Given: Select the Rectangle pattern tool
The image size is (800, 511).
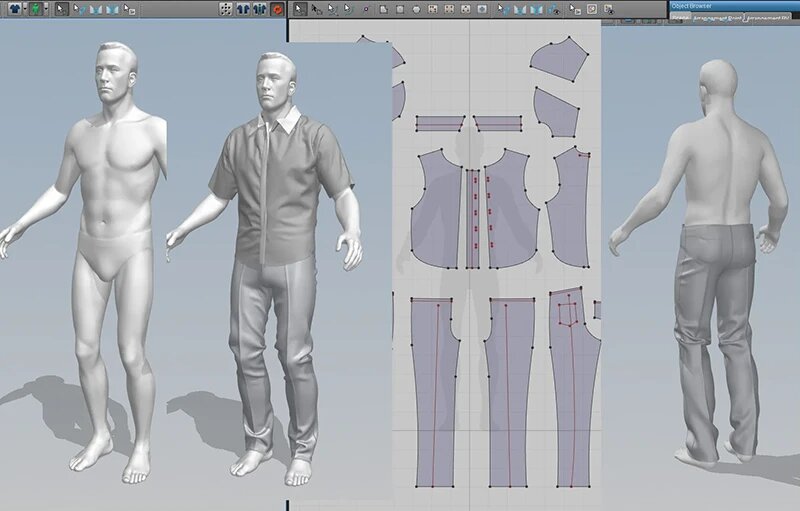Looking at the screenshot, I should coord(399,9).
